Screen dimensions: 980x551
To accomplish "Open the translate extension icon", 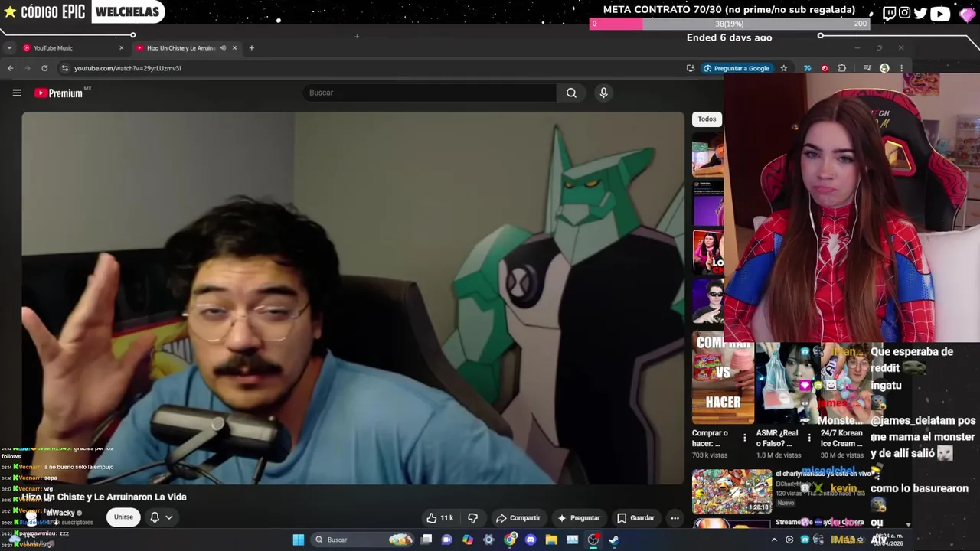I will pyautogui.click(x=807, y=68).
